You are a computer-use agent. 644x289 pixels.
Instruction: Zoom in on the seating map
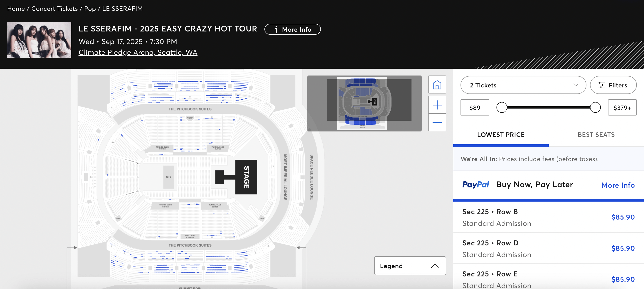[x=437, y=105]
